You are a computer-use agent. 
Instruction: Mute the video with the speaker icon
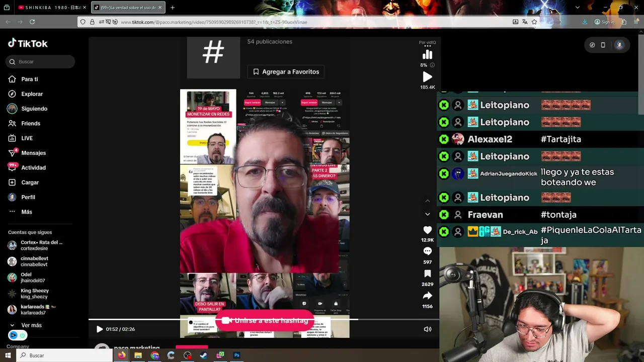click(x=427, y=329)
